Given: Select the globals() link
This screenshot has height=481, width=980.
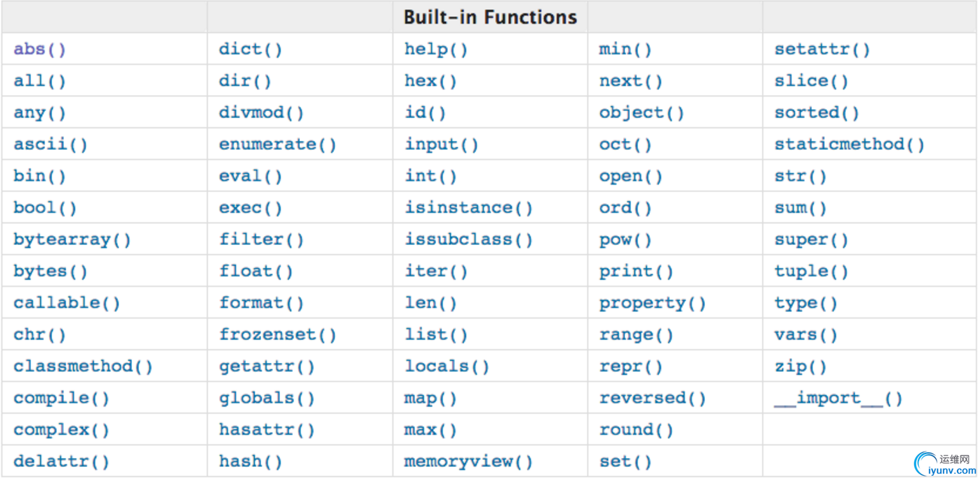Looking at the screenshot, I should pyautogui.click(x=267, y=398).
